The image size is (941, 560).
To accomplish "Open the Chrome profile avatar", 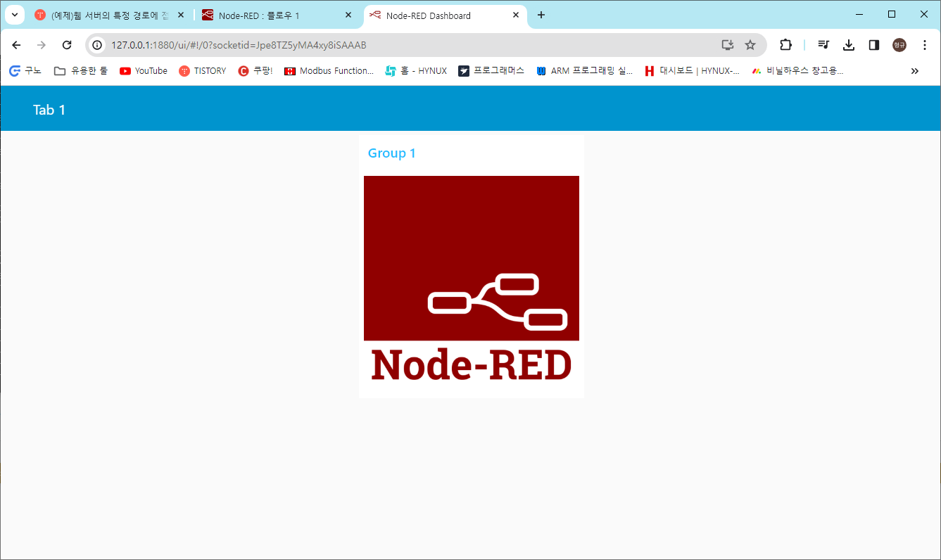I will 899,45.
